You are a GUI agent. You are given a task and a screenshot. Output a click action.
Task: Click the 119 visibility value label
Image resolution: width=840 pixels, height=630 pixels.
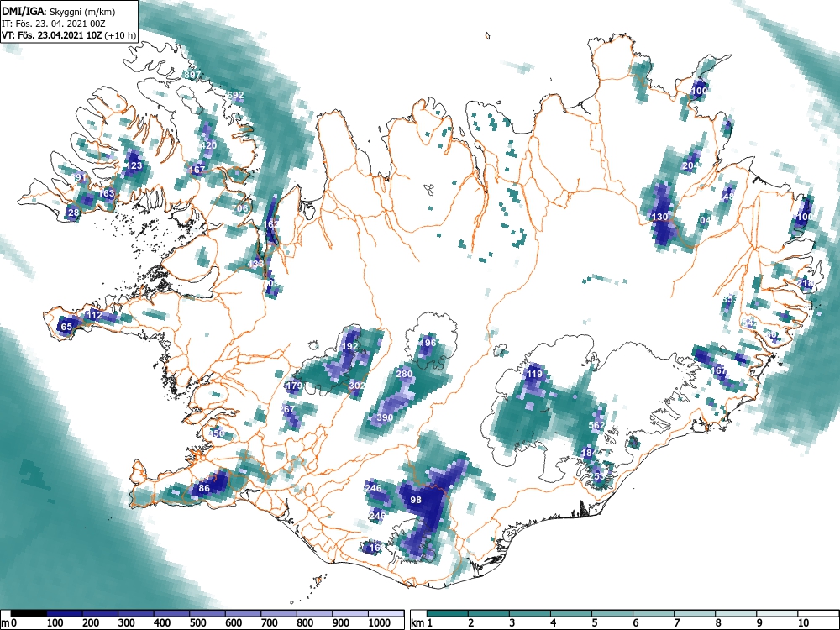534,374
